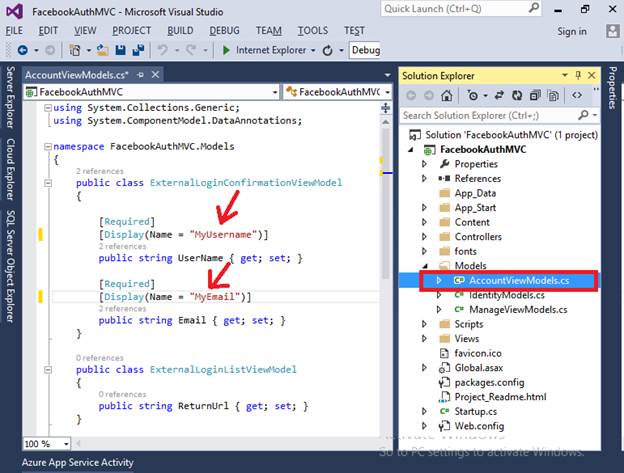Click the account avatar icon near Sign in

[612, 31]
